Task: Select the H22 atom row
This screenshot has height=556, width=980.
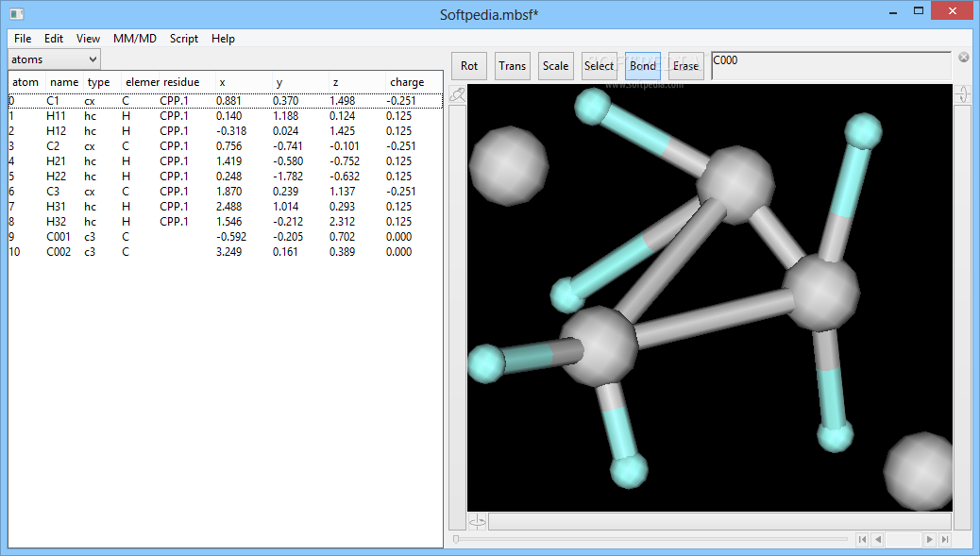Action: coord(225,177)
